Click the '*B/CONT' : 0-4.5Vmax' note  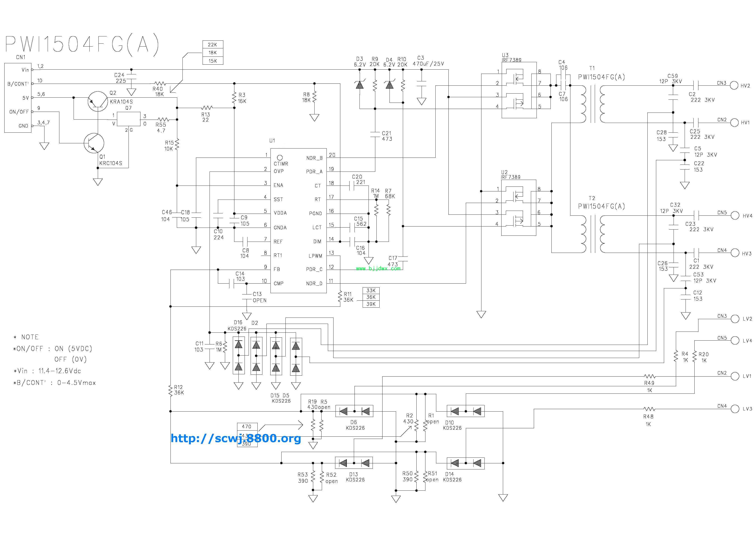[x=54, y=383]
